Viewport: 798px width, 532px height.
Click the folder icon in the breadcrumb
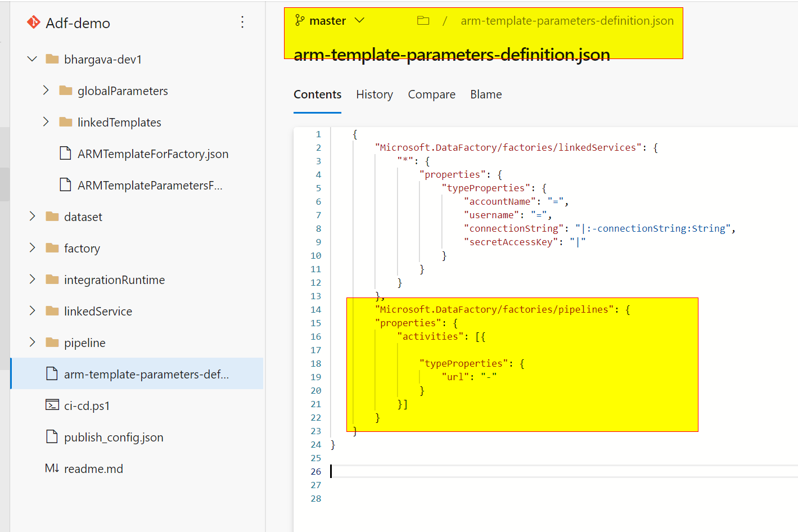click(x=423, y=20)
